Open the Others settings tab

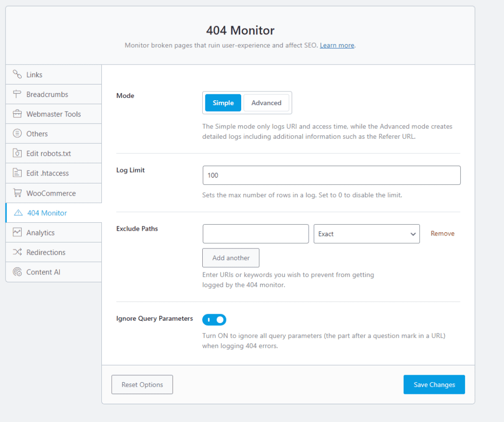point(54,134)
